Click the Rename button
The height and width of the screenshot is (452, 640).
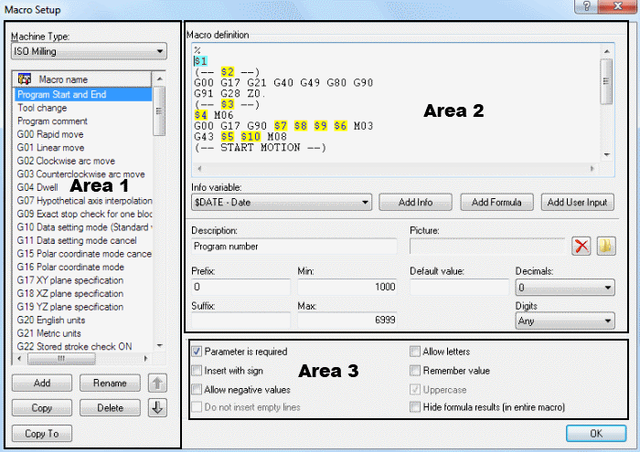tap(110, 383)
